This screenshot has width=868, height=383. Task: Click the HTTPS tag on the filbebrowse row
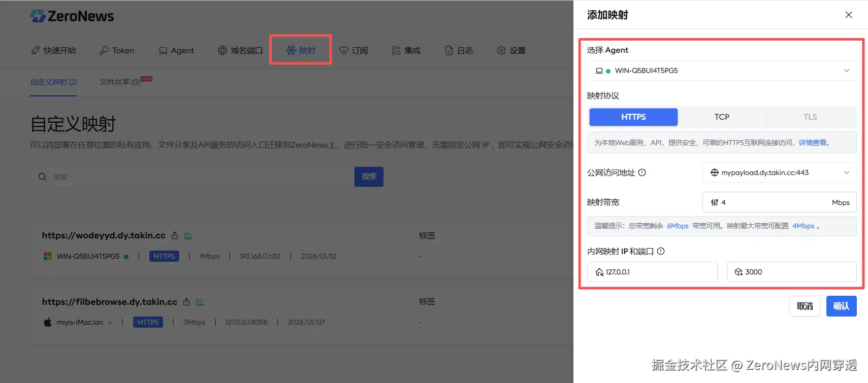[148, 322]
